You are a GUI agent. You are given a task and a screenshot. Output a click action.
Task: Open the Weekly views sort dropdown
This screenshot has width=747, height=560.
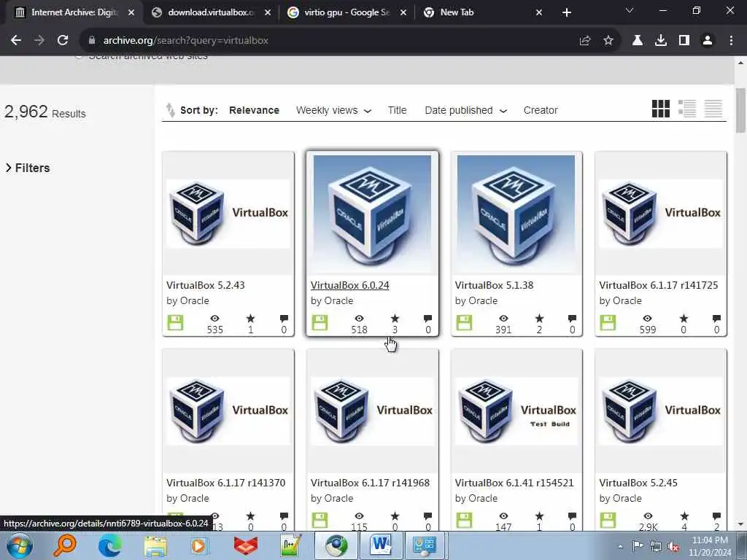[333, 110]
